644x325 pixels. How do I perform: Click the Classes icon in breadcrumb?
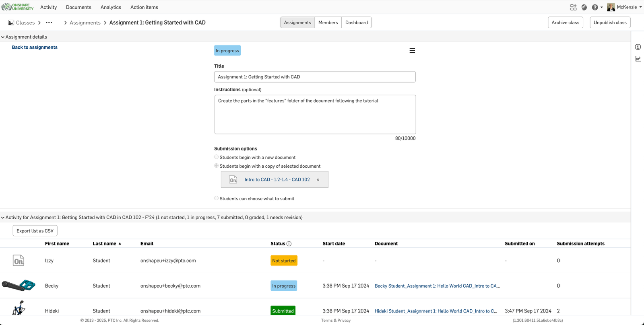[x=11, y=23]
